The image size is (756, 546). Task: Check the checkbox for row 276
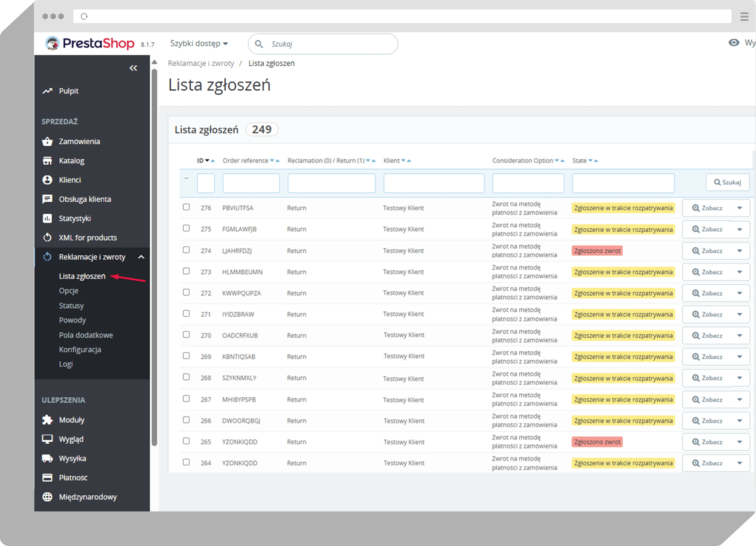coord(186,207)
